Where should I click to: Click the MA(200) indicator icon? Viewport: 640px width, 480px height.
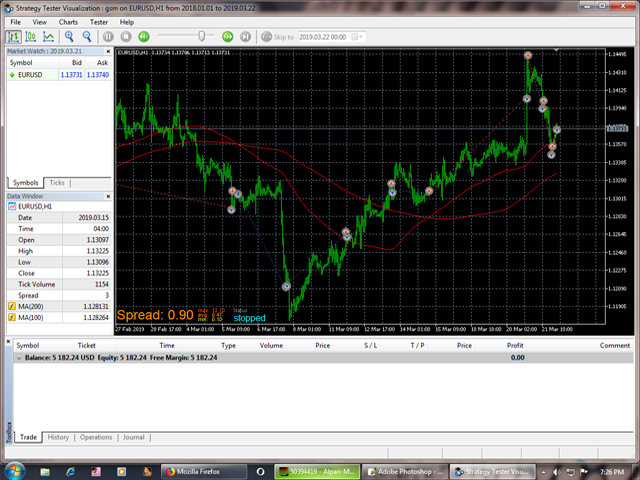point(12,306)
